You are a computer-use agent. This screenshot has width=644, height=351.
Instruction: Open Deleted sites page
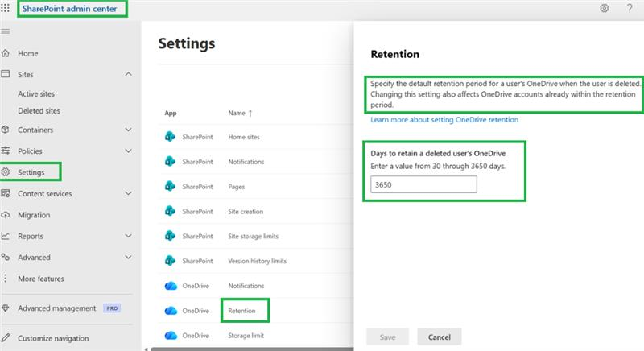pos(39,111)
